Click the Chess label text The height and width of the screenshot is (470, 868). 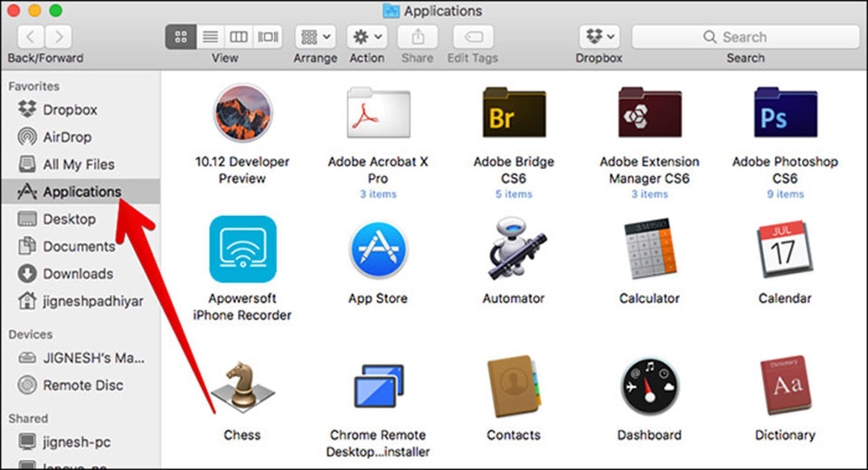(242, 435)
